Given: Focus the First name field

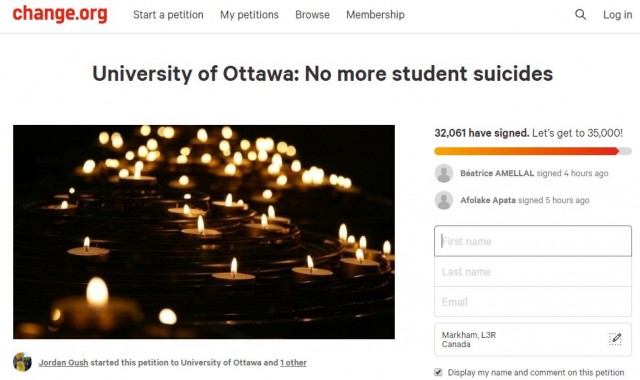Looking at the screenshot, I should [533, 241].
